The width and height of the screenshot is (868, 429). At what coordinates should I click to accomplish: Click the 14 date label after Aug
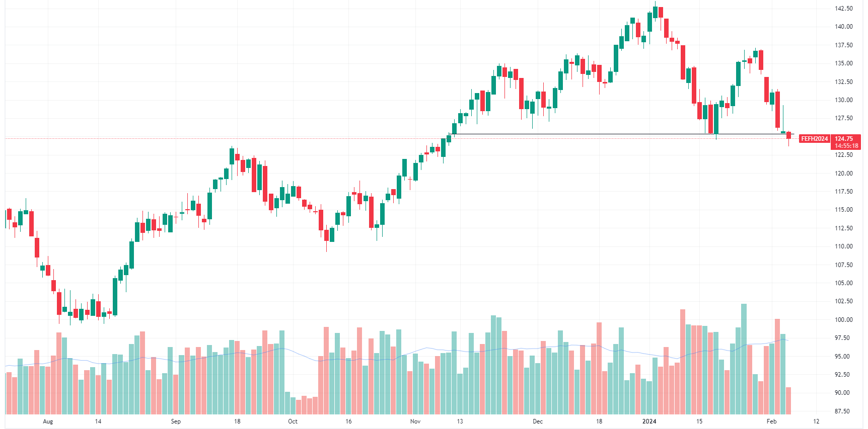point(98,421)
